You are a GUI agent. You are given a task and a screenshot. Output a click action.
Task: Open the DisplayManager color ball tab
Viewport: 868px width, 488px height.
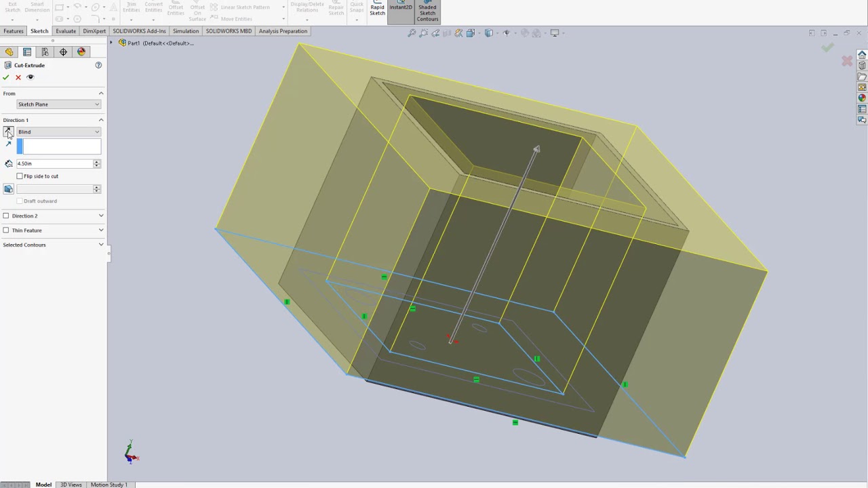81,52
